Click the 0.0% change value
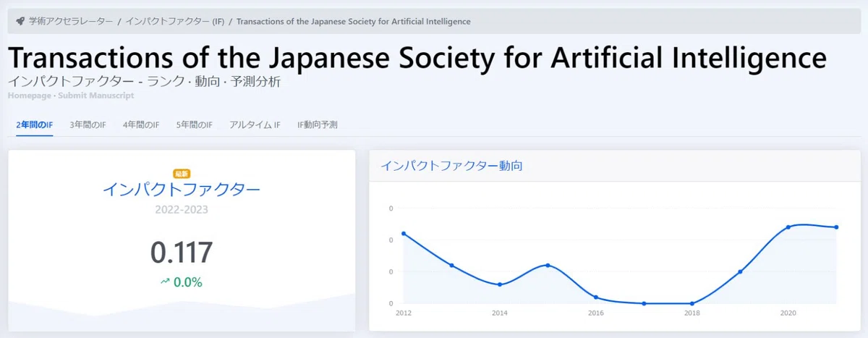Image resolution: width=868 pixels, height=338 pixels. 188,282
